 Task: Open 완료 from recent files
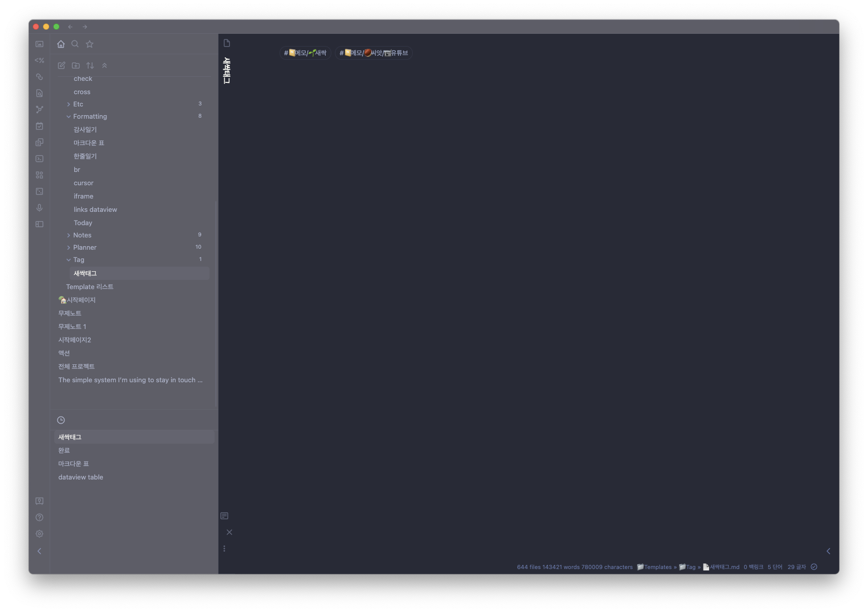pos(64,450)
